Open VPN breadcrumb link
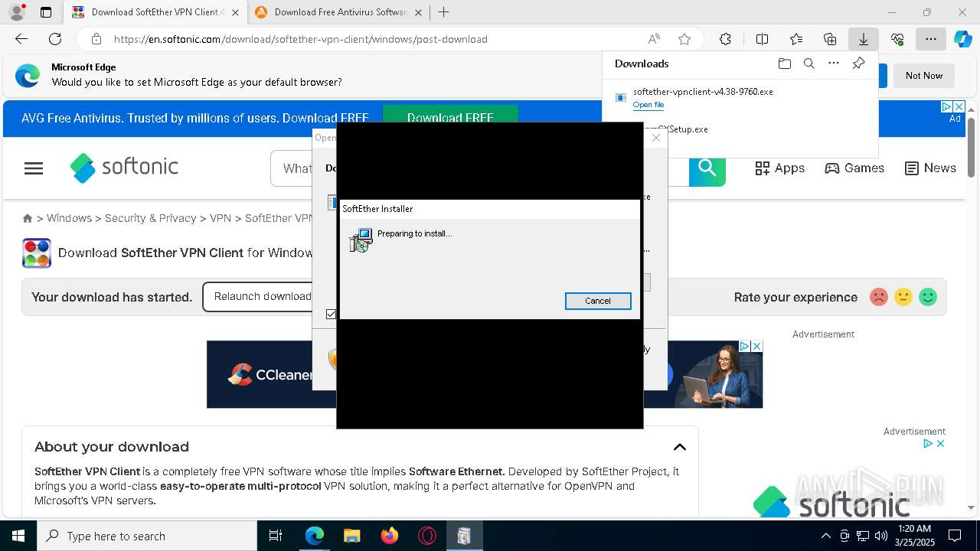Viewport: 980px width, 551px height. (x=220, y=218)
